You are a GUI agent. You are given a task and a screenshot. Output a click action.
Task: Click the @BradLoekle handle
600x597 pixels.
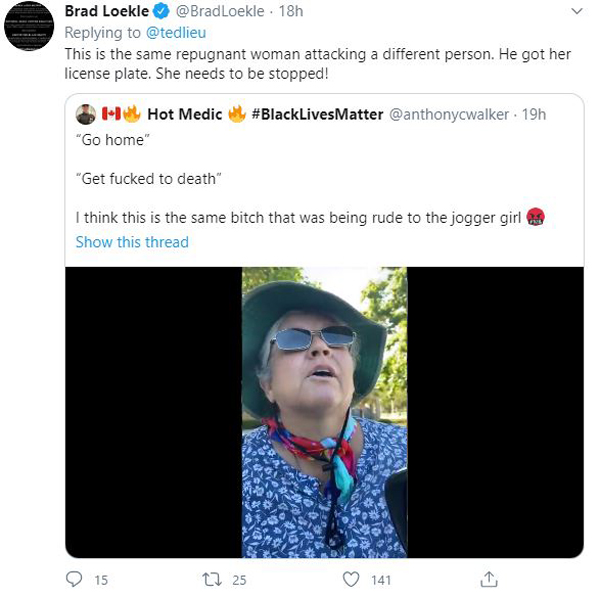[220, 11]
